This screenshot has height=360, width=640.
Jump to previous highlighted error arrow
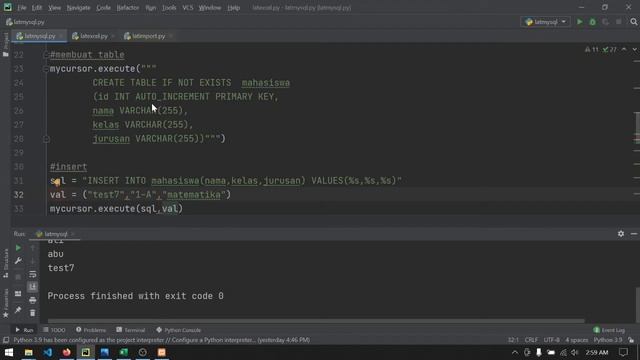pyautogui.click(x=624, y=49)
